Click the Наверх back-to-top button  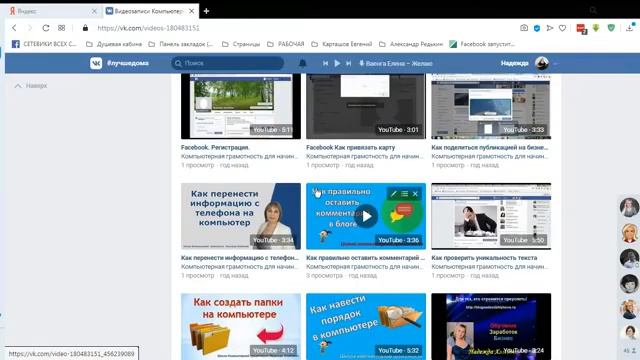point(31,86)
